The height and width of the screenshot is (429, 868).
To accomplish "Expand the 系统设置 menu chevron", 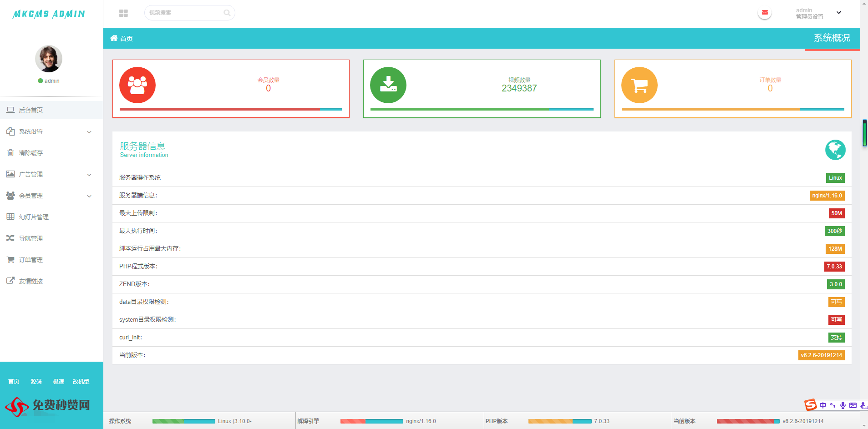I will pos(89,132).
